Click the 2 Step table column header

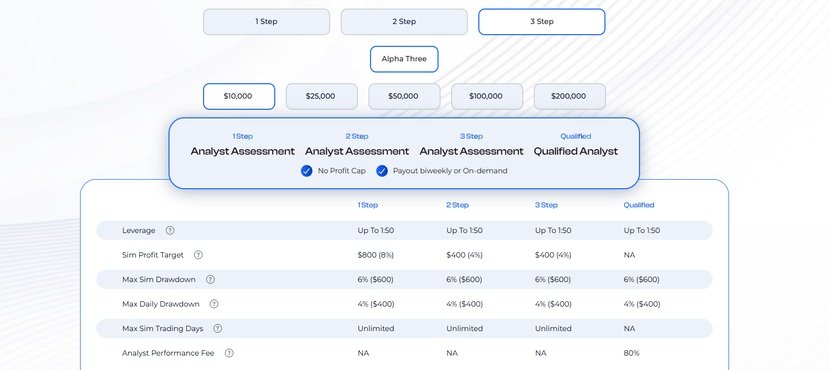457,205
